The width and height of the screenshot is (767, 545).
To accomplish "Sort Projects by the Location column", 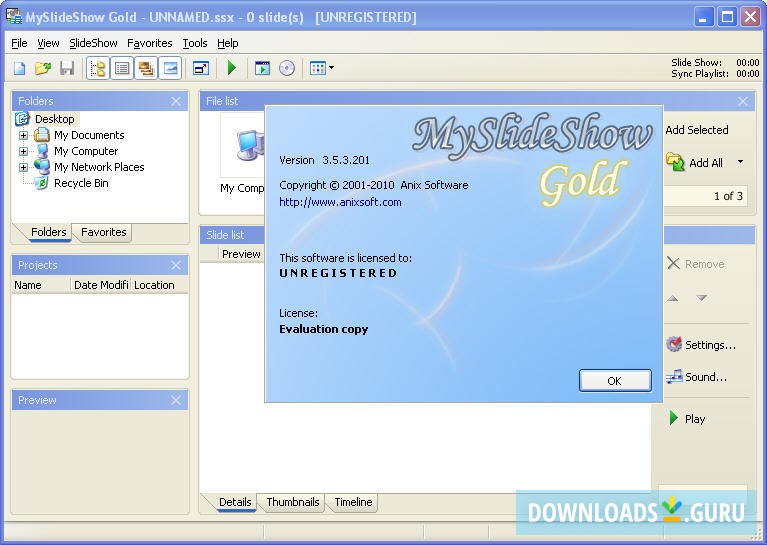I will pos(160,285).
